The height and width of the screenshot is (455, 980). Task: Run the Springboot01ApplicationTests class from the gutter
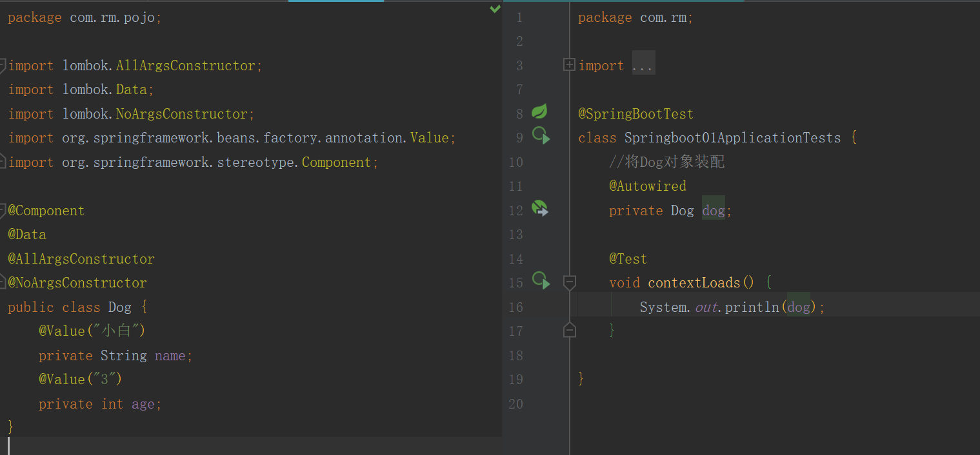point(541,136)
